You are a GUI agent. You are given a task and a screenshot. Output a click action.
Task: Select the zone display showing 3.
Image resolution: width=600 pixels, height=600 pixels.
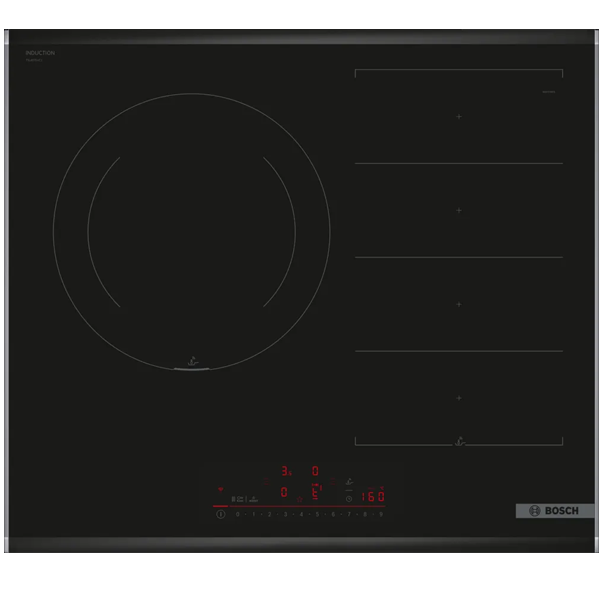(x=286, y=471)
